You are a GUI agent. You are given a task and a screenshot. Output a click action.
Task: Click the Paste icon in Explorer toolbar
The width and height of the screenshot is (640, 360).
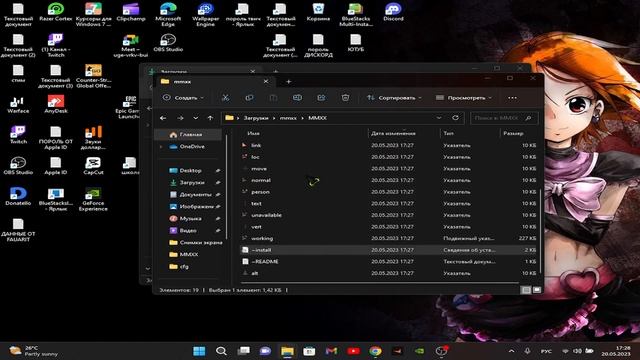tap(273, 98)
